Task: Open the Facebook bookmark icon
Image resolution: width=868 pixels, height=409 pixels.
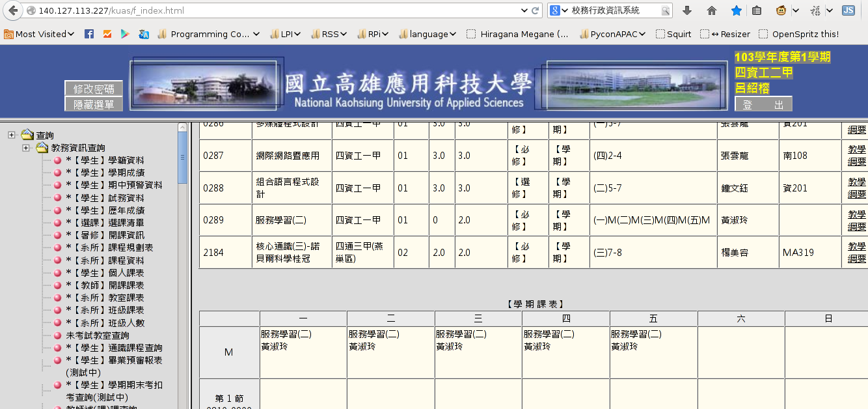Action: [x=89, y=34]
